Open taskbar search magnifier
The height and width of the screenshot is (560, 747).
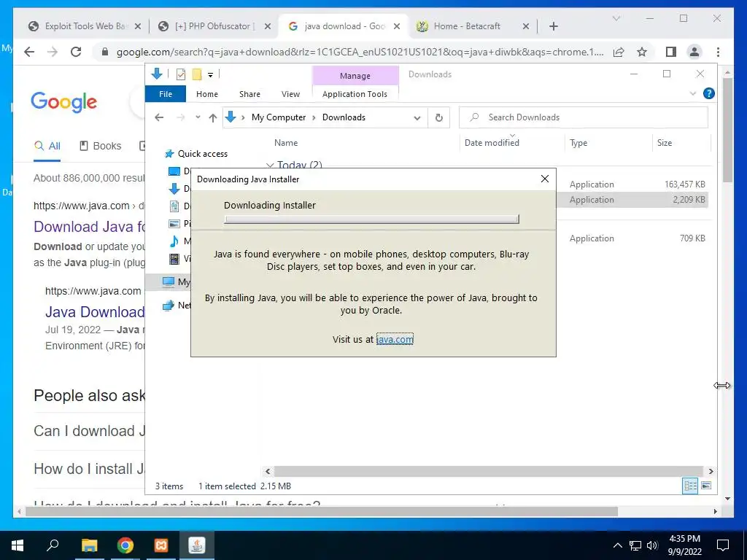[53, 545]
